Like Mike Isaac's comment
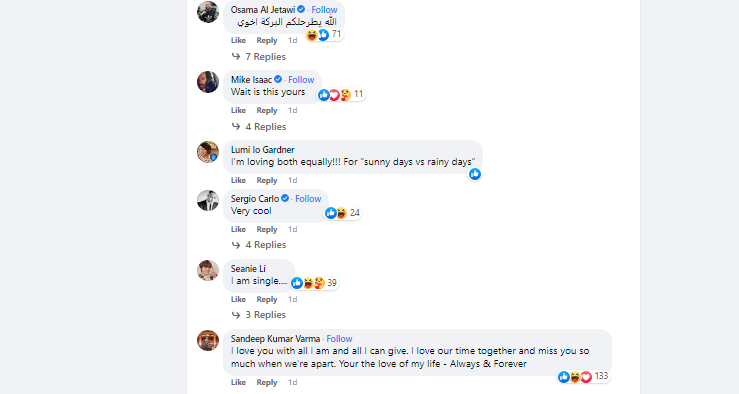This screenshot has width=739, height=394. [x=238, y=110]
